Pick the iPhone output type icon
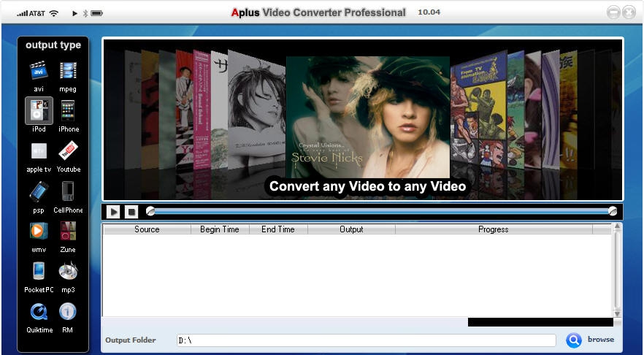This screenshot has width=644, height=355. 68,111
